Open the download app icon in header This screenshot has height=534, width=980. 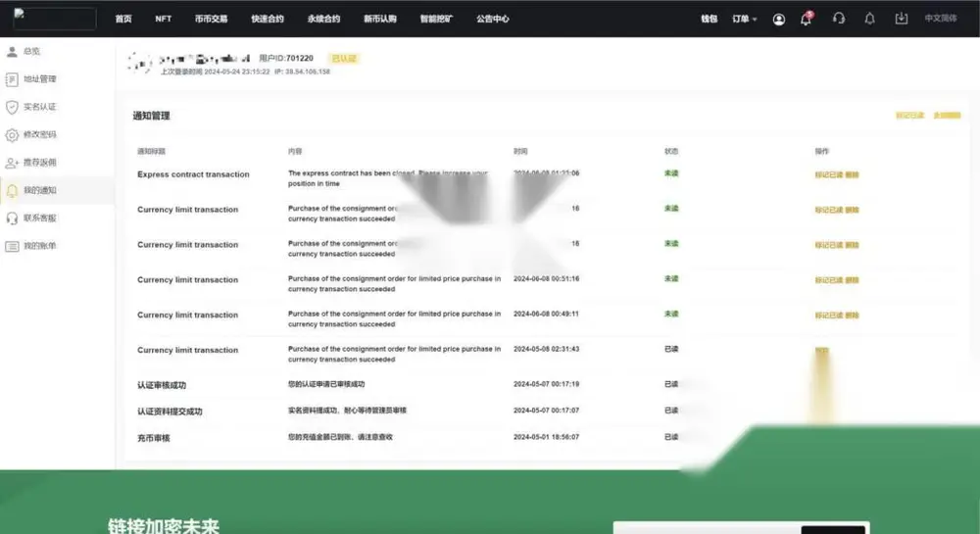902,19
